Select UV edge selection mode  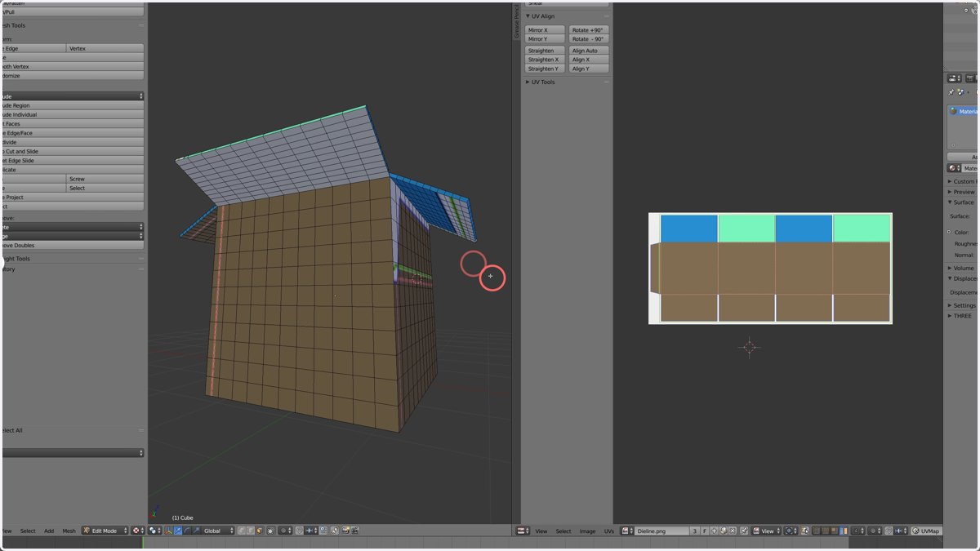pyautogui.click(x=825, y=531)
